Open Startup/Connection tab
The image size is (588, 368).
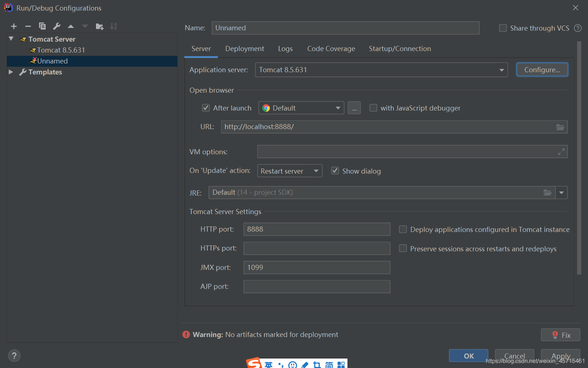tap(400, 49)
